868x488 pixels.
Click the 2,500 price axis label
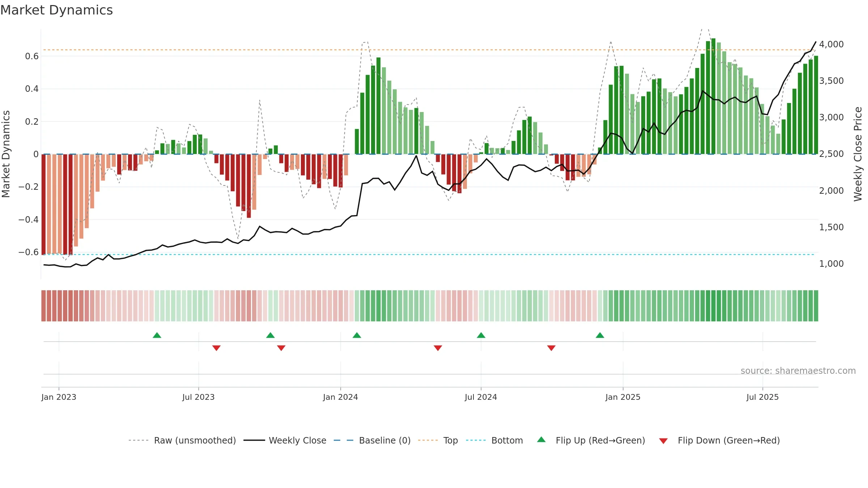point(831,154)
